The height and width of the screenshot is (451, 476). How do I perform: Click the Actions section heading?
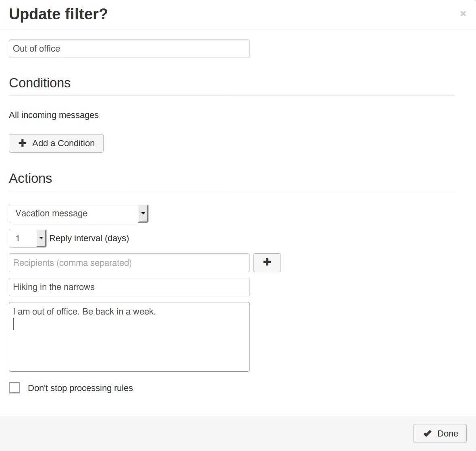click(30, 178)
